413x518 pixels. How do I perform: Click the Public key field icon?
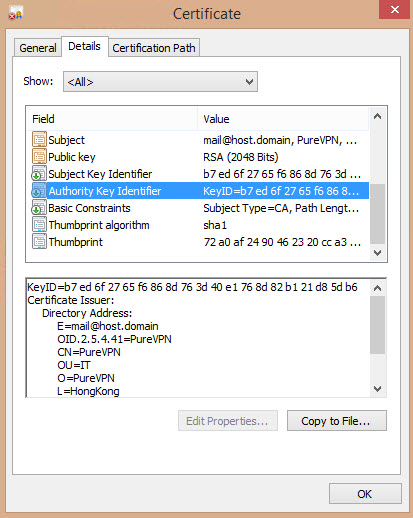click(x=39, y=157)
